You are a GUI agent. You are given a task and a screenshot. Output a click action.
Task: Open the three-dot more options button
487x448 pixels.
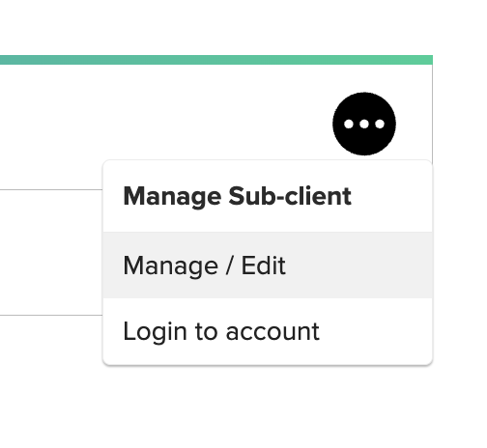pyautogui.click(x=364, y=124)
